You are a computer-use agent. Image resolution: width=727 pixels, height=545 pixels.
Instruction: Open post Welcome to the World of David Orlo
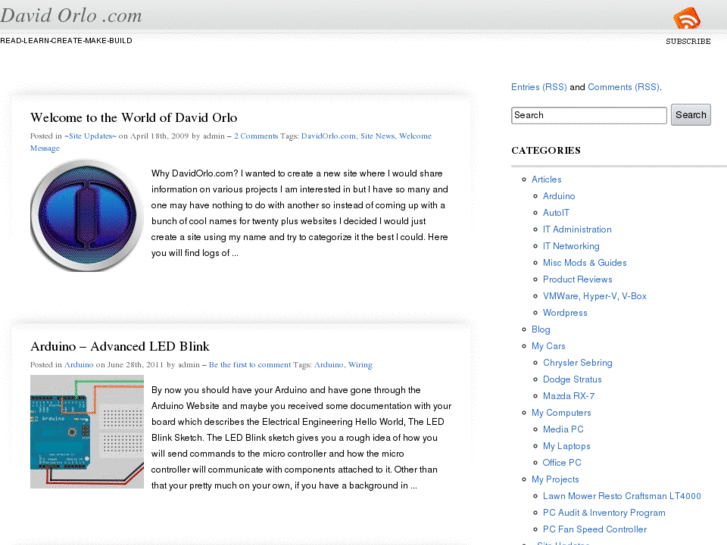[134, 117]
